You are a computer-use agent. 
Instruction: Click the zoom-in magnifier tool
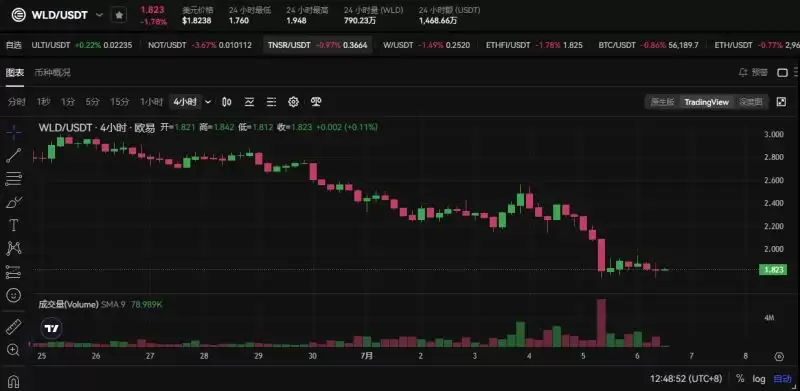tap(14, 350)
